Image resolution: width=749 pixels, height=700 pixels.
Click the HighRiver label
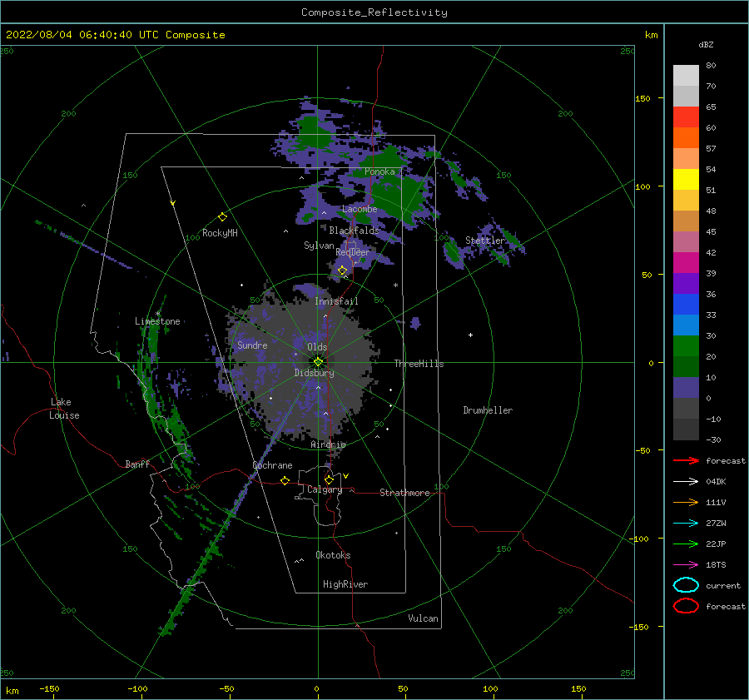tap(345, 584)
